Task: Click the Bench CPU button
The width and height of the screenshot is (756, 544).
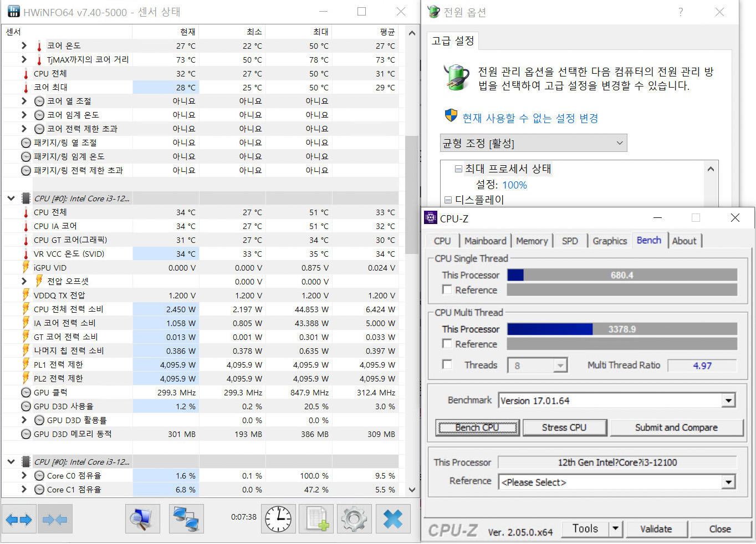Action: point(478,428)
